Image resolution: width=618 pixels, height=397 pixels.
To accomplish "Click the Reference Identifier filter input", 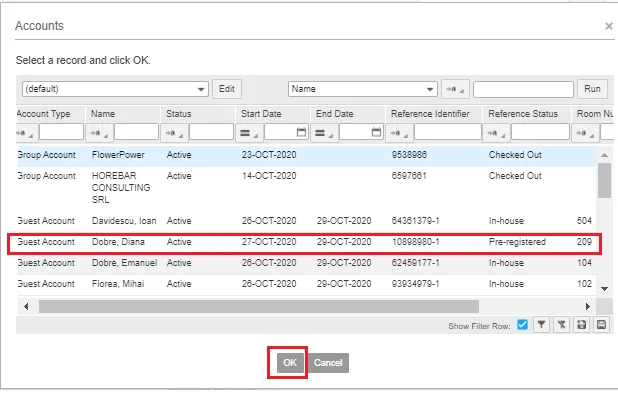I will click(448, 132).
